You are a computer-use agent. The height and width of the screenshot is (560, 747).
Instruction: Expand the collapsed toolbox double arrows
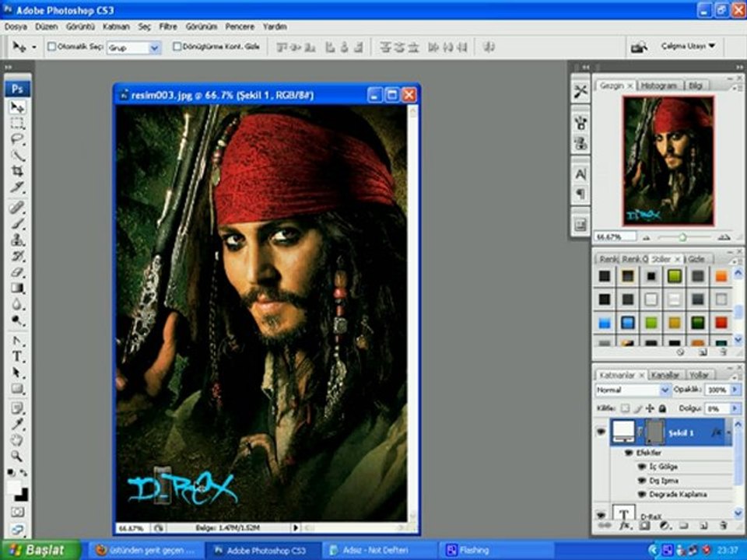coord(8,67)
